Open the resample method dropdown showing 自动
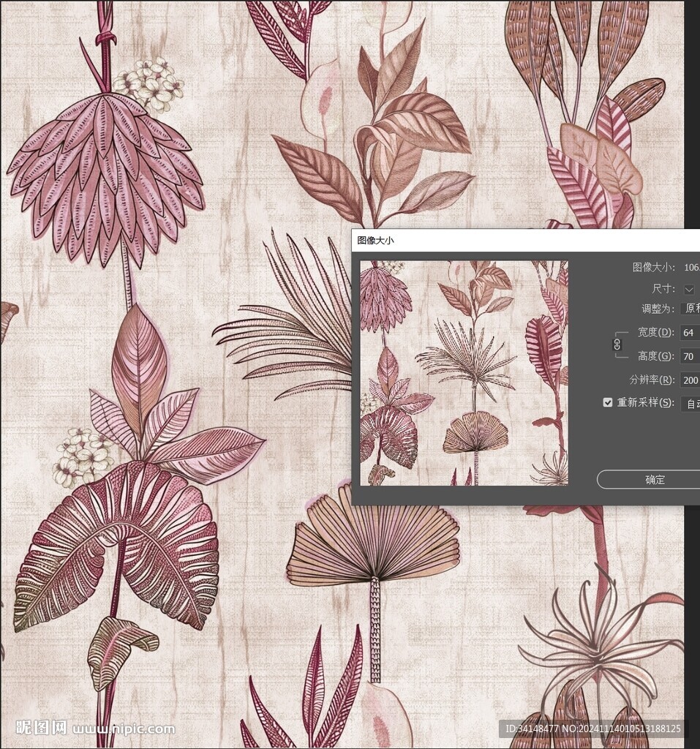This screenshot has height=749, width=700. pos(690,403)
